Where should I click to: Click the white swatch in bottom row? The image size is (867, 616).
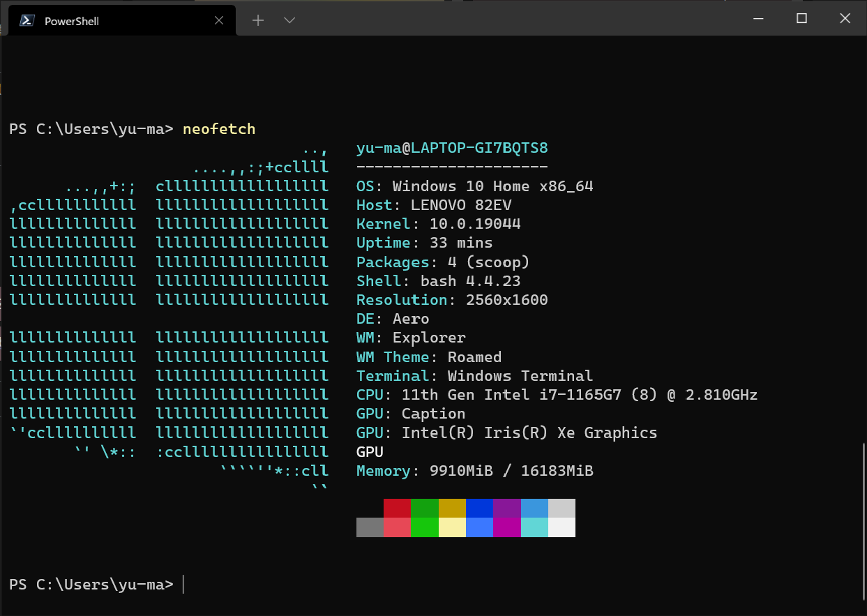click(561, 527)
